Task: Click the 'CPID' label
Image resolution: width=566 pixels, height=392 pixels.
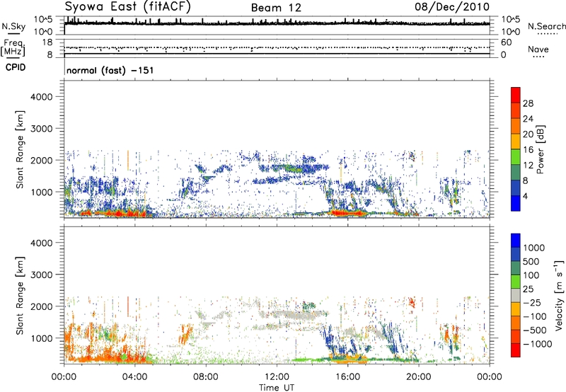Action: (16, 67)
